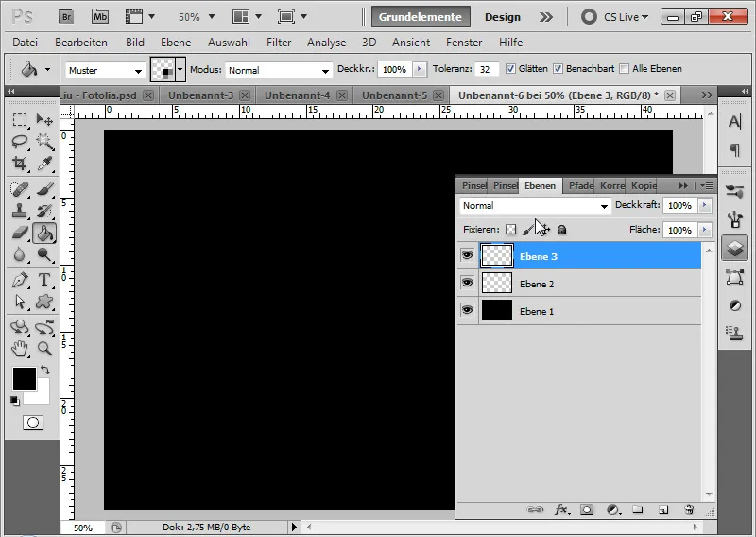Select the Zoom tool
Screen dimensions: 756x537
(x=44, y=348)
